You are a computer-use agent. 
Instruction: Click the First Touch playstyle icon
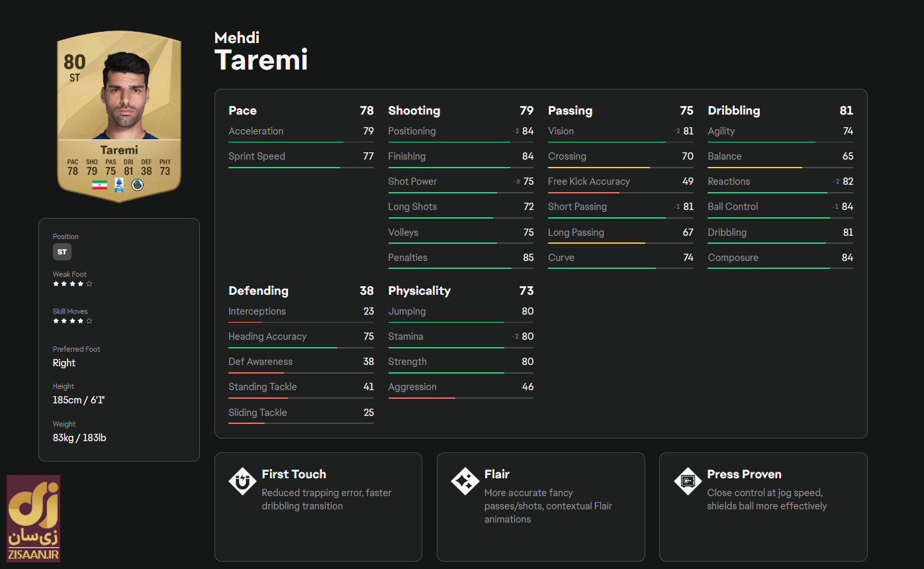pyautogui.click(x=242, y=481)
